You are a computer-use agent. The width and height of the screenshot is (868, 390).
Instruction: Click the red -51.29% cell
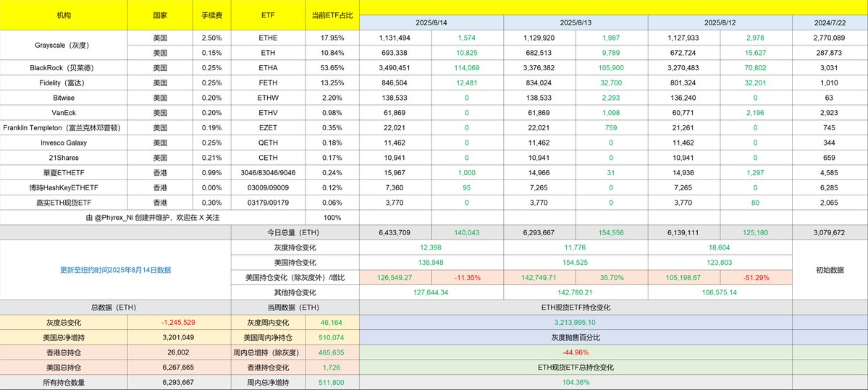tap(757, 278)
